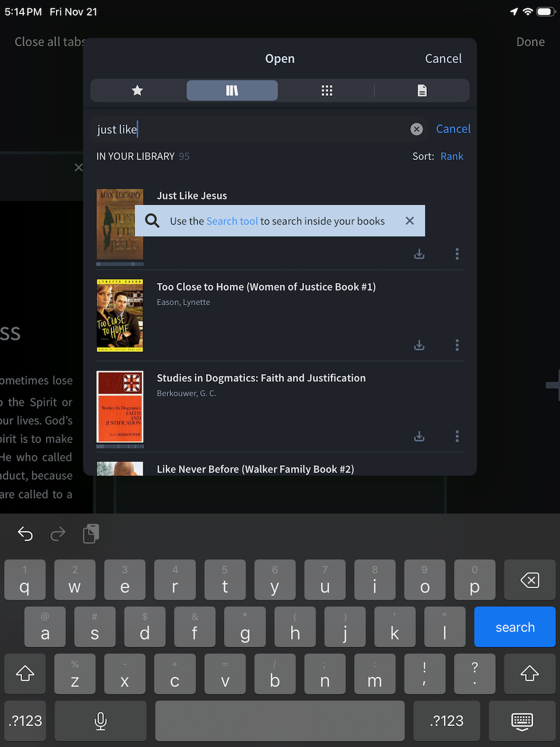Switch to the Documents page tab
Screen dimensions: 560x747
point(422,90)
